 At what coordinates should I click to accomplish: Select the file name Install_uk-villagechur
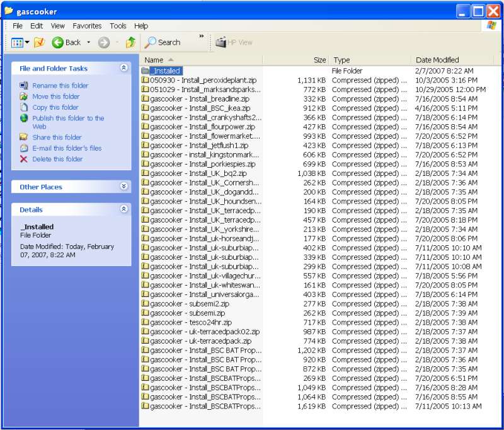205,276
